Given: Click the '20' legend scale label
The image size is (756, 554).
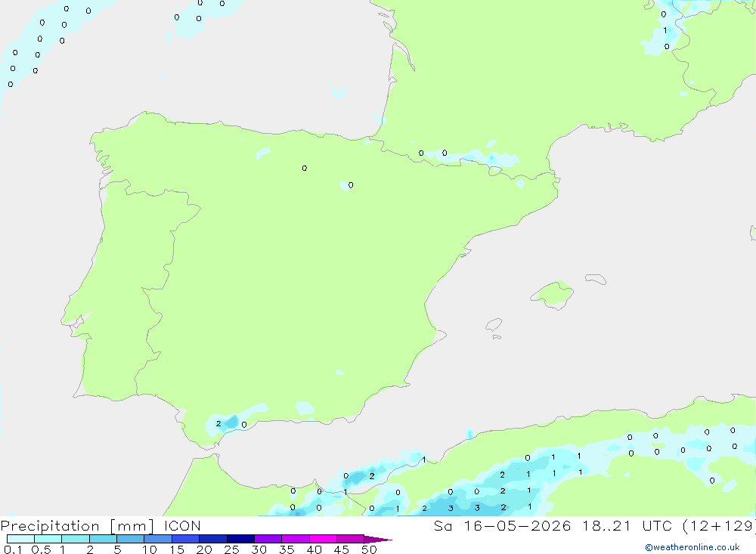Looking at the screenshot, I should pos(204,549).
